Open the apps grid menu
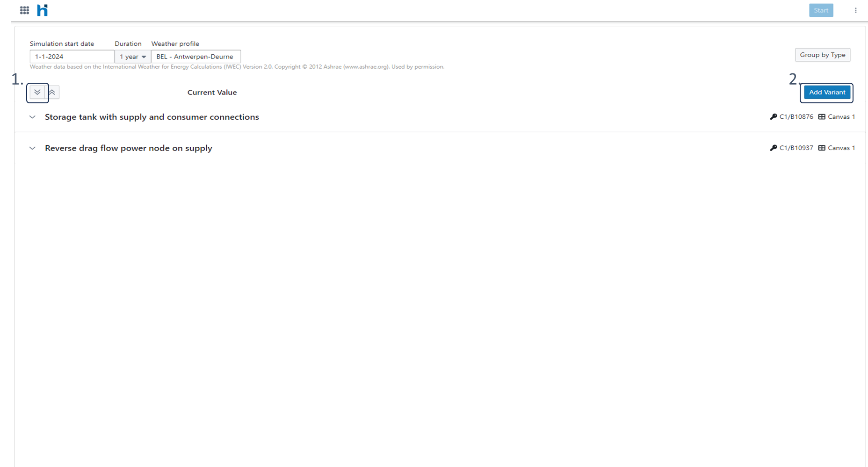 tap(24, 10)
